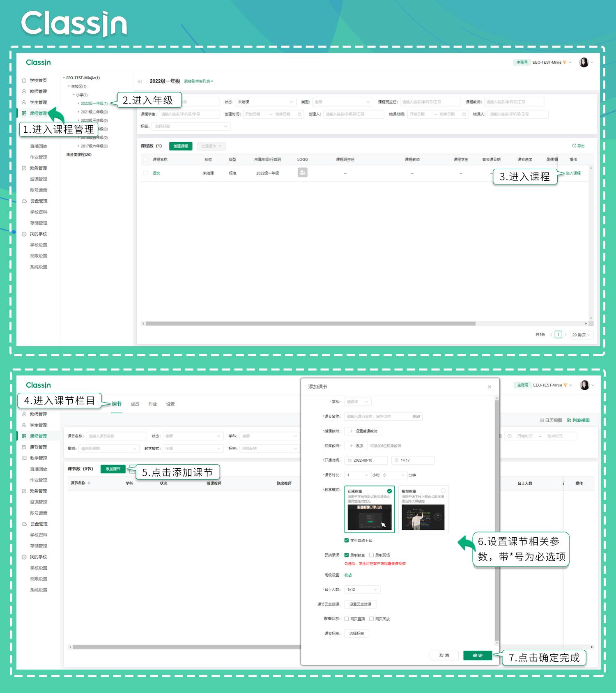The image size is (616, 693).
Task: Click 云盘管理 cloud icon in top screenshot sidebar
Action: tap(24, 201)
